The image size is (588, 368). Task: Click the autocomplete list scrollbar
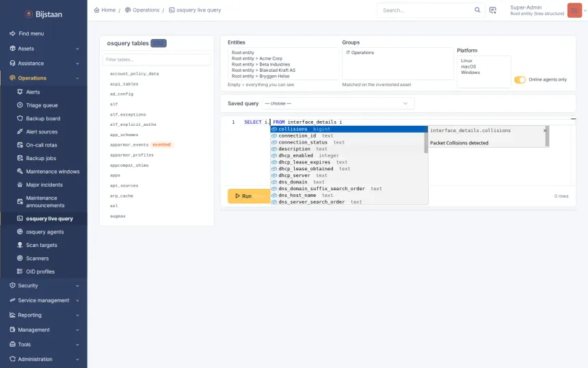(426, 140)
